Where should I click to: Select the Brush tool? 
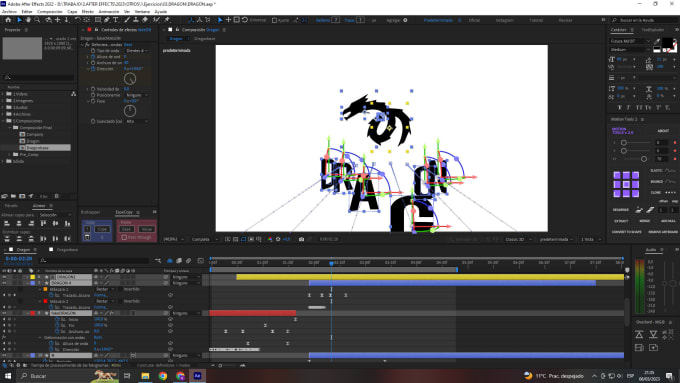point(127,20)
